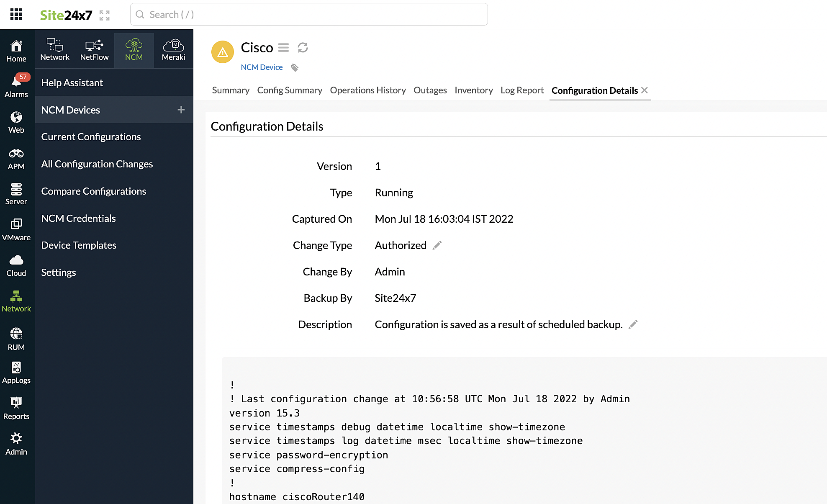
Task: Click the edit pencil icon next to Change Type
Action: coord(438,245)
